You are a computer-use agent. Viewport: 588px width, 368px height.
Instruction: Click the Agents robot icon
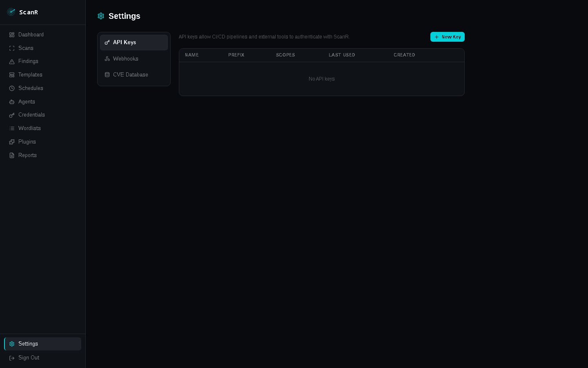[x=12, y=102]
